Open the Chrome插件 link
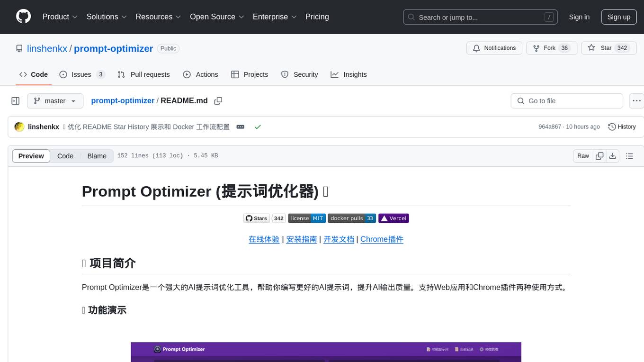Viewport: 644px width, 362px height. click(x=382, y=239)
